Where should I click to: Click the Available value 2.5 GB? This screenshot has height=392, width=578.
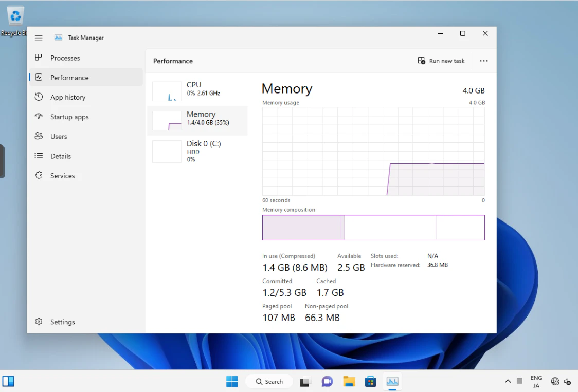351,268
